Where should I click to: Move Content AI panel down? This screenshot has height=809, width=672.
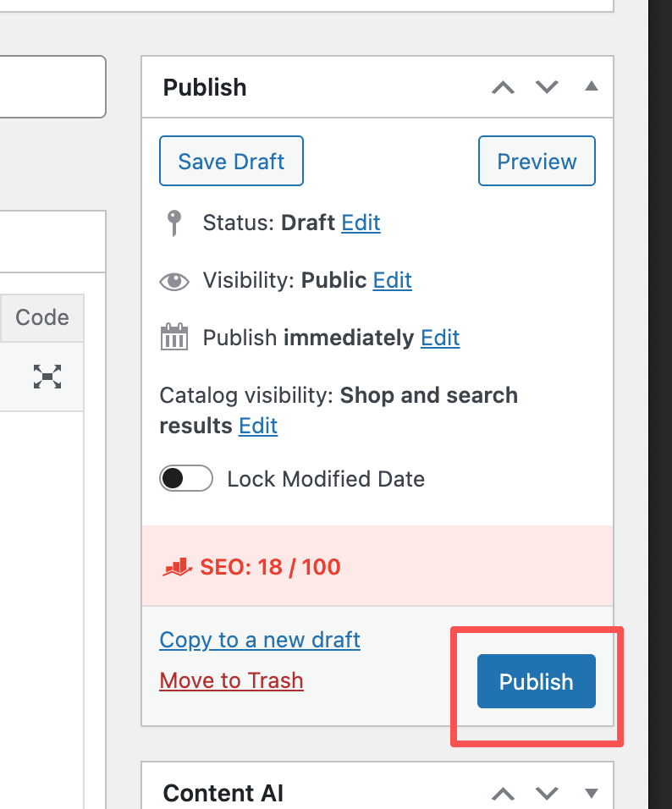pos(548,793)
